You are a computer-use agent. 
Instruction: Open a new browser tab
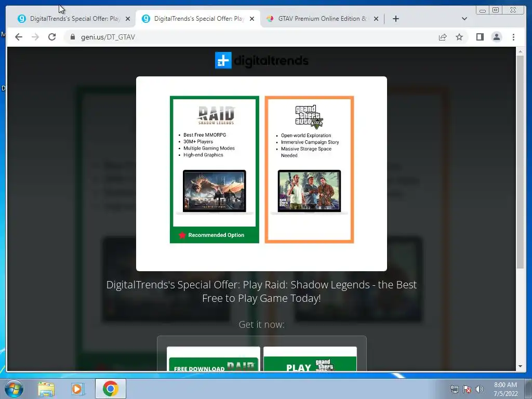click(x=395, y=19)
